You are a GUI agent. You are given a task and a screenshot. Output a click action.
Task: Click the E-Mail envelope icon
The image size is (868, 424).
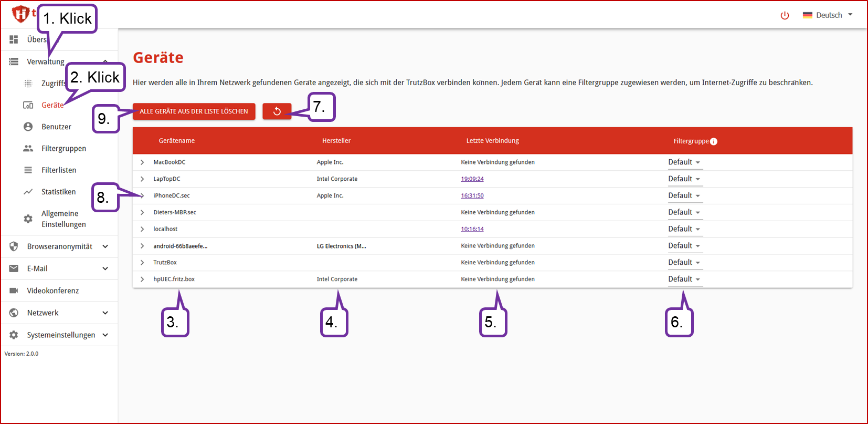14,268
